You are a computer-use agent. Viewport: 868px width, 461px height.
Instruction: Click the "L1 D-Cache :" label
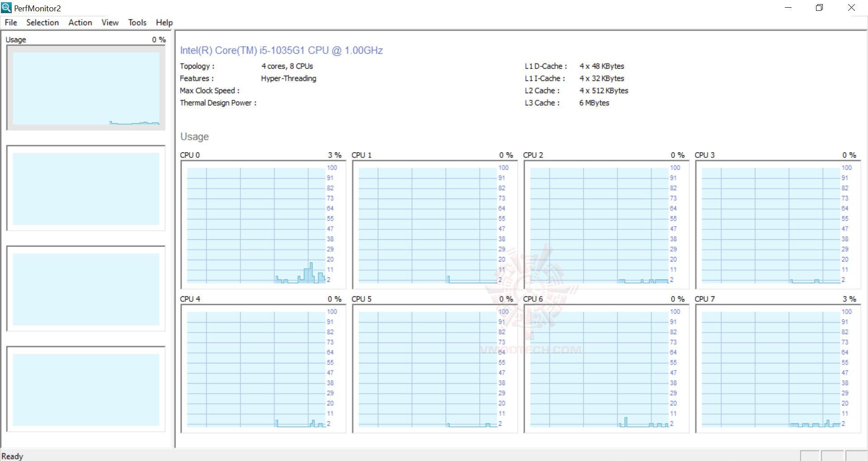(546, 66)
